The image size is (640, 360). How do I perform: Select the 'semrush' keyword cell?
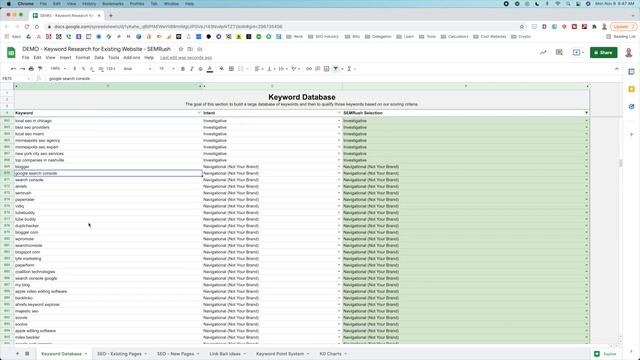[x=108, y=193]
